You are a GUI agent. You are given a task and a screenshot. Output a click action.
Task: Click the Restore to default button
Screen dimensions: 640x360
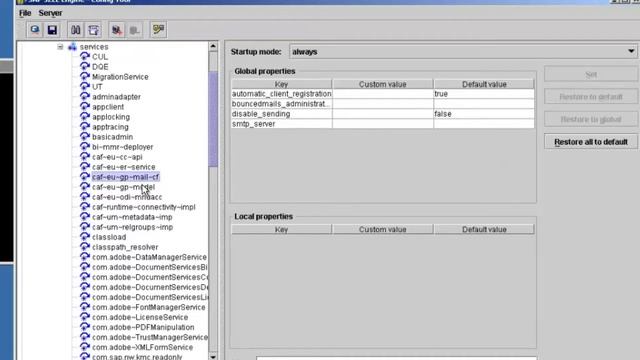coord(591,97)
